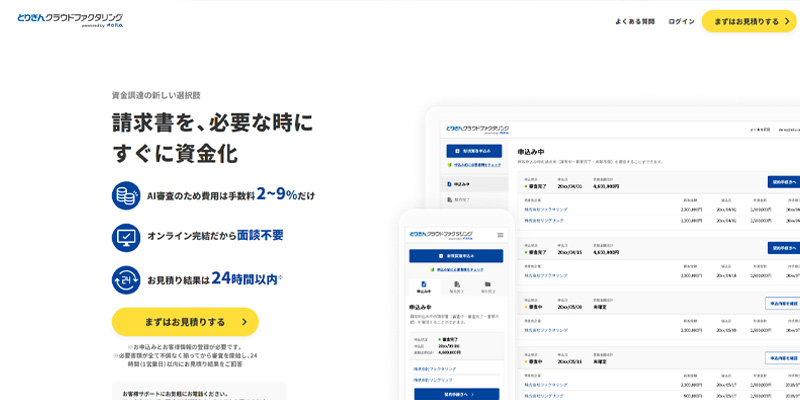Click the blue button at the bottom of the phone mockup
800x400 pixels.
(456, 394)
